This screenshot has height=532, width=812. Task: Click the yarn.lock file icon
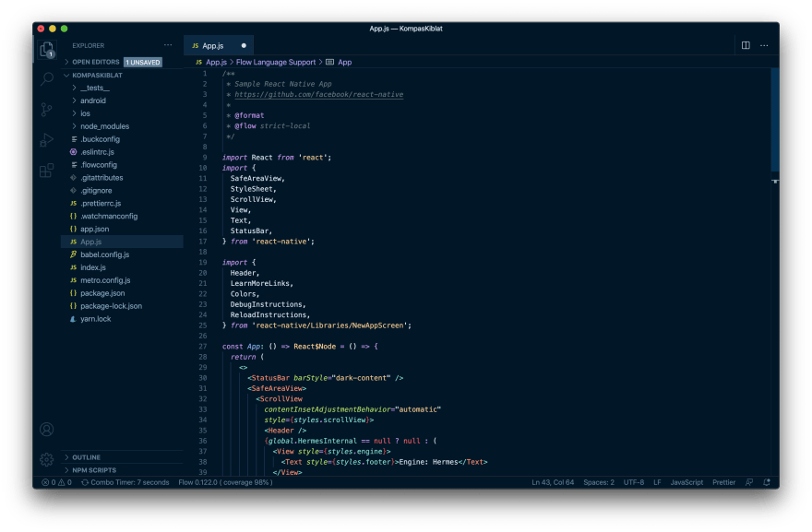[74, 319]
